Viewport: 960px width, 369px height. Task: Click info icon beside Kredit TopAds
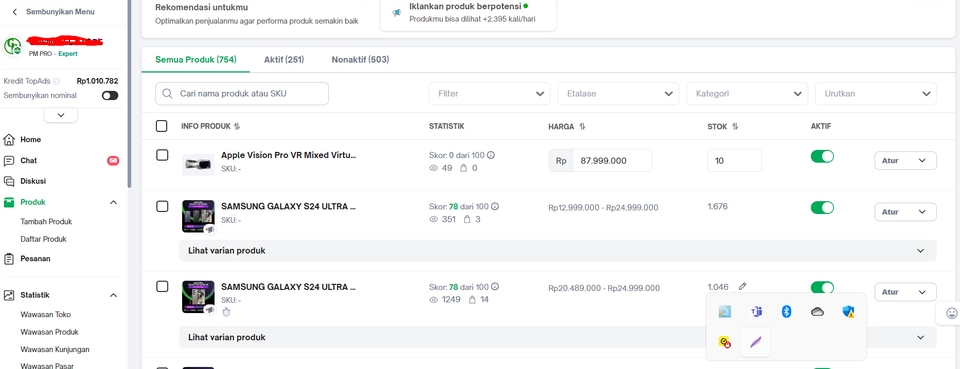pyautogui.click(x=56, y=81)
